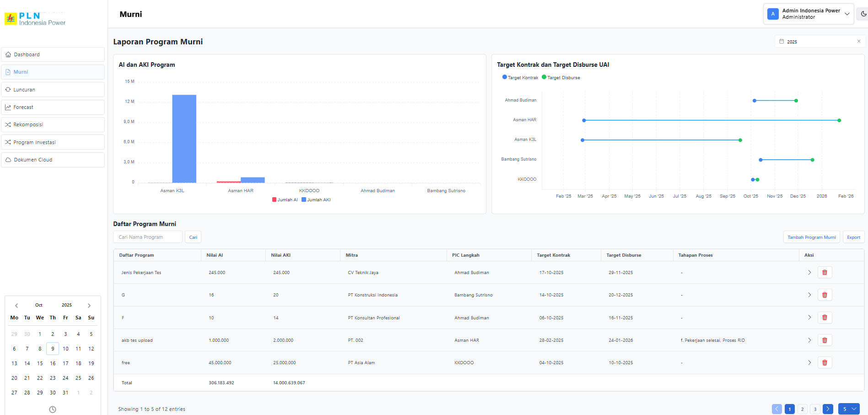Toggle Jumlah AKI legend series
Screen dimensions: 868x415
pyautogui.click(x=316, y=200)
